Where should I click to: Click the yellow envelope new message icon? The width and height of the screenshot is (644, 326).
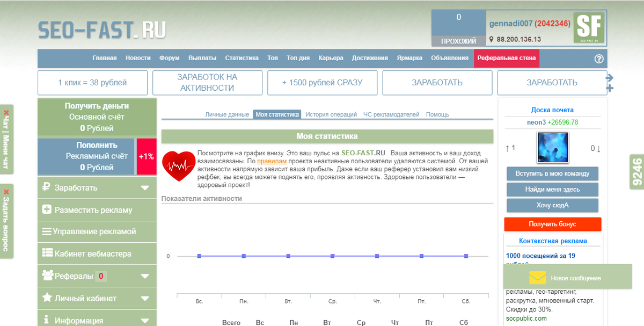click(537, 278)
